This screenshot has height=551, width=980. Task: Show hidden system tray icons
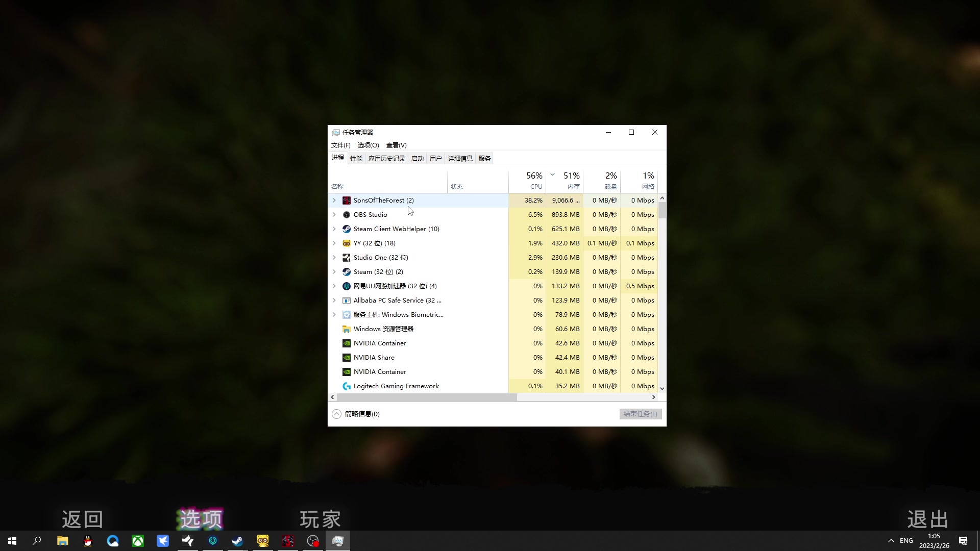click(x=891, y=541)
